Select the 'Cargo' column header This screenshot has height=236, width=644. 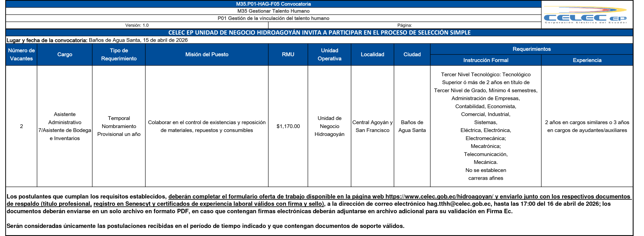(65, 54)
